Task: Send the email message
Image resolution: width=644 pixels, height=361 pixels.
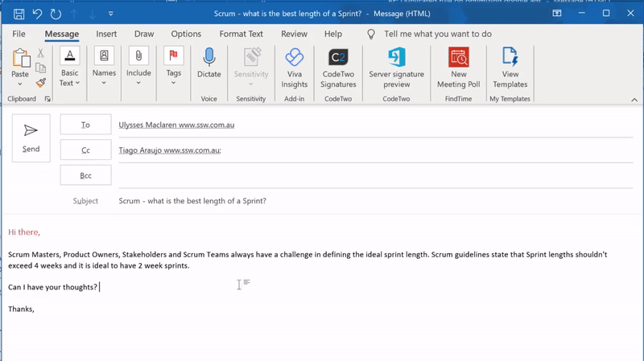Action: tap(31, 138)
